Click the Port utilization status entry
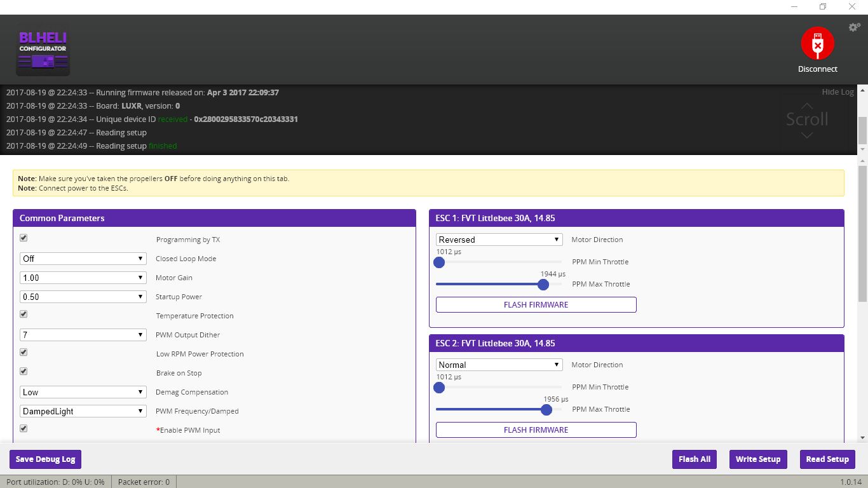 point(55,482)
